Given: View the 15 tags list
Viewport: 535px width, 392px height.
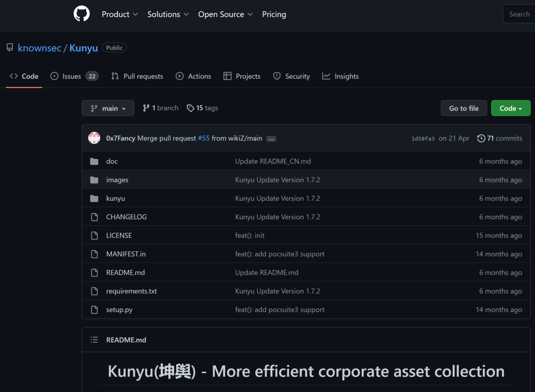Looking at the screenshot, I should click(202, 108).
